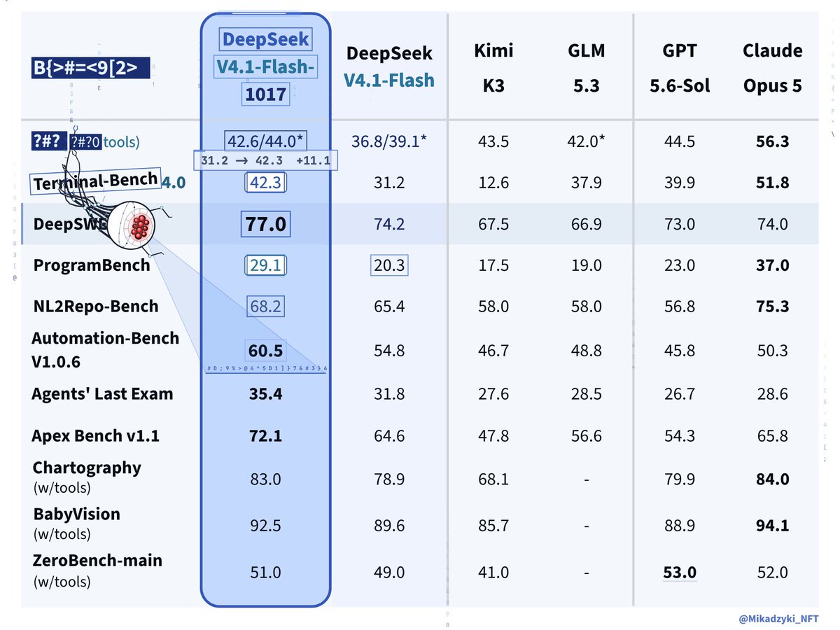Select the ZeroBench-main row label
This screenshot has width=840, height=630.
pos(97,570)
